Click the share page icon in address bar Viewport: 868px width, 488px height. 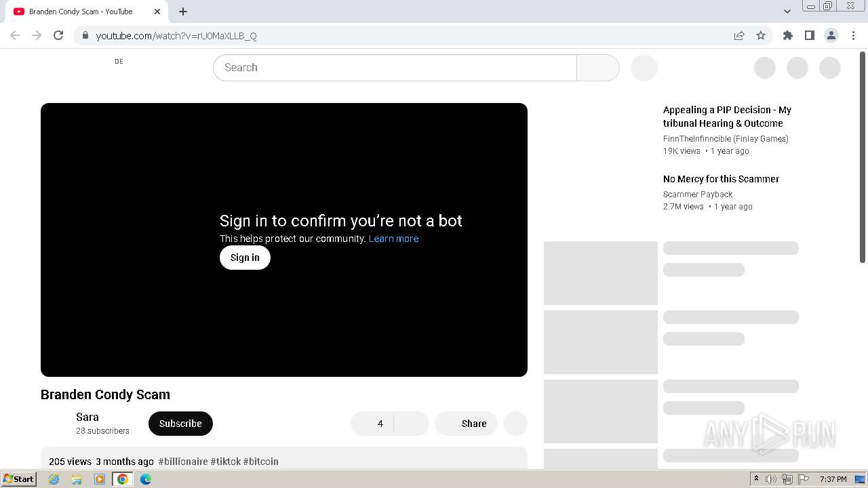tap(739, 35)
